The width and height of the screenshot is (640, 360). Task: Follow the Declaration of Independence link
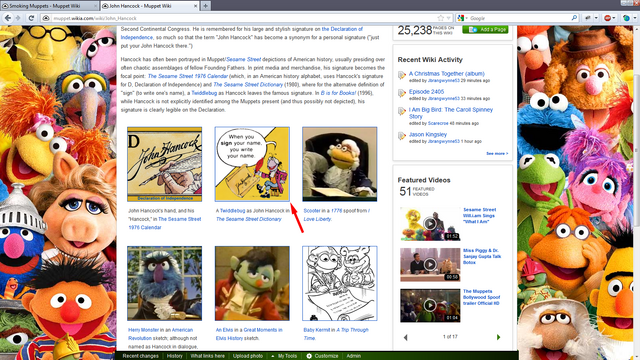[242, 33]
